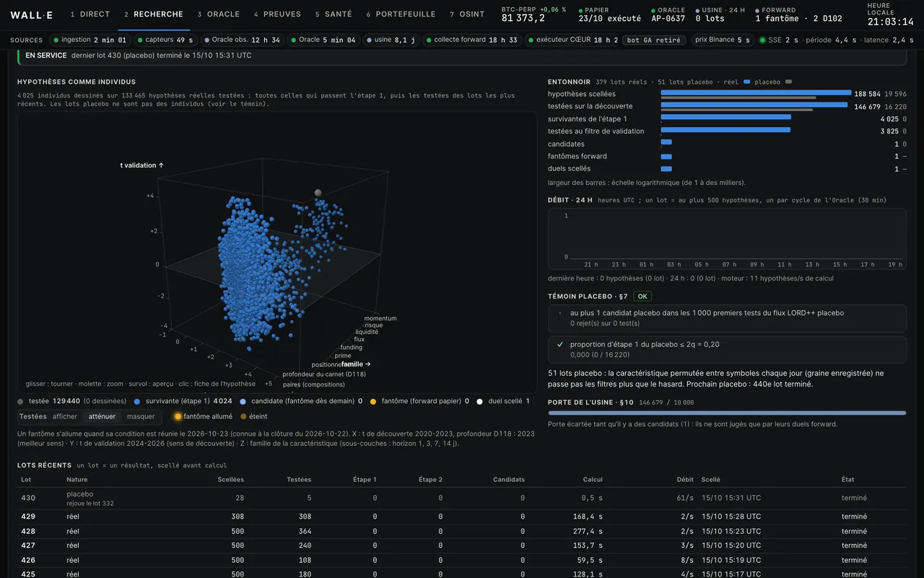Click the checkmark on the proportion d'étape 1 check

tap(560, 345)
